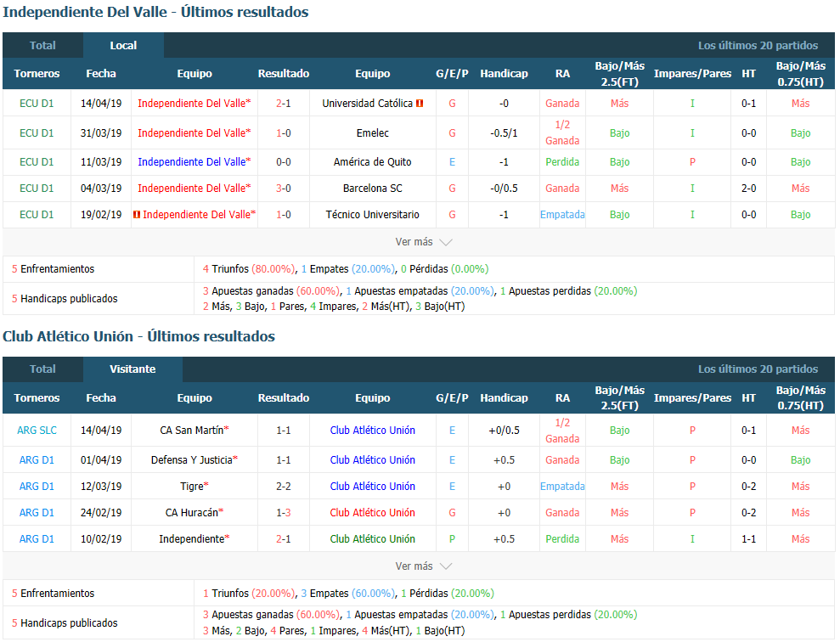Open the Tigre team link

192,487
